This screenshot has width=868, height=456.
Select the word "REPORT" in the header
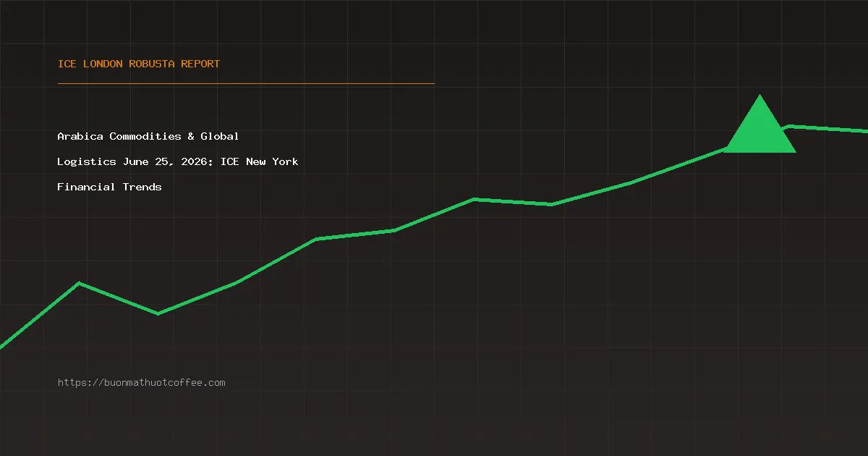[200, 64]
